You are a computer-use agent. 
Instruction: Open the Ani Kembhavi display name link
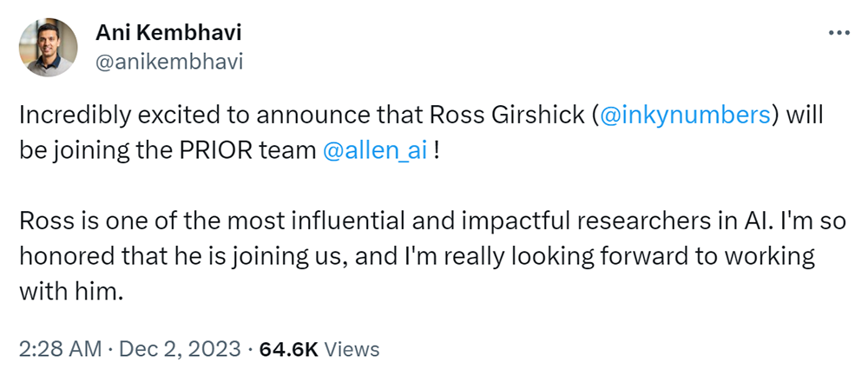170,34
